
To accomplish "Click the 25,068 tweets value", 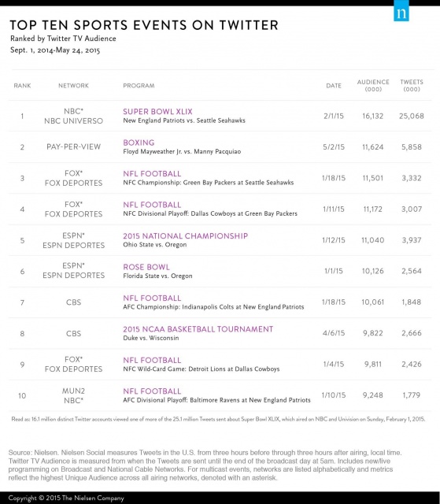I will pyautogui.click(x=412, y=116).
